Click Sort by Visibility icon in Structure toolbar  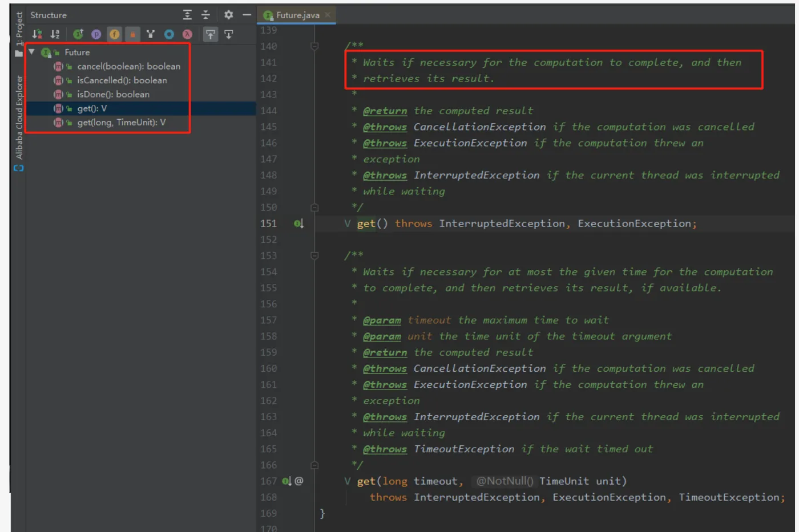click(37, 34)
